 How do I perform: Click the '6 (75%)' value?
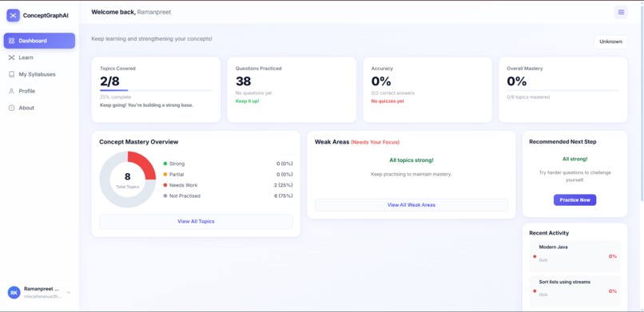pos(284,196)
